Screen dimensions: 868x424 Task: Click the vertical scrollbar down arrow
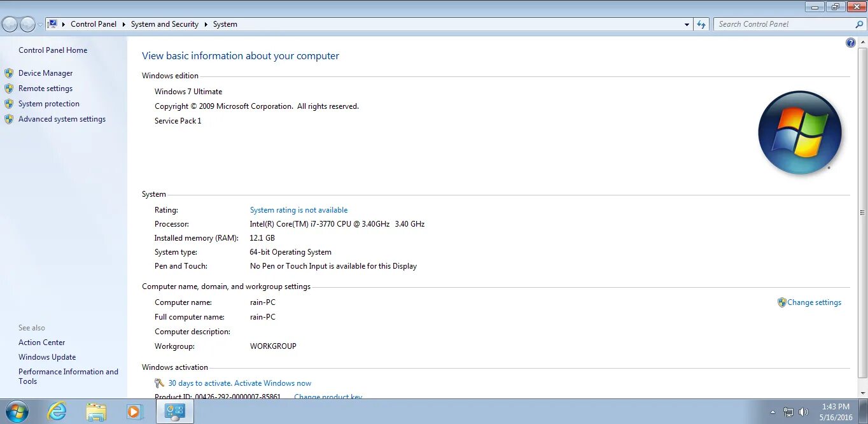tap(863, 394)
